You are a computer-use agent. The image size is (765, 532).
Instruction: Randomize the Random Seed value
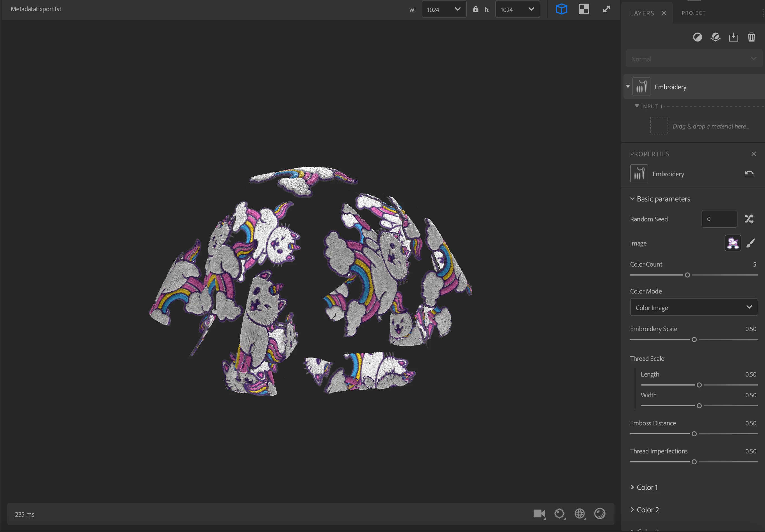point(749,219)
